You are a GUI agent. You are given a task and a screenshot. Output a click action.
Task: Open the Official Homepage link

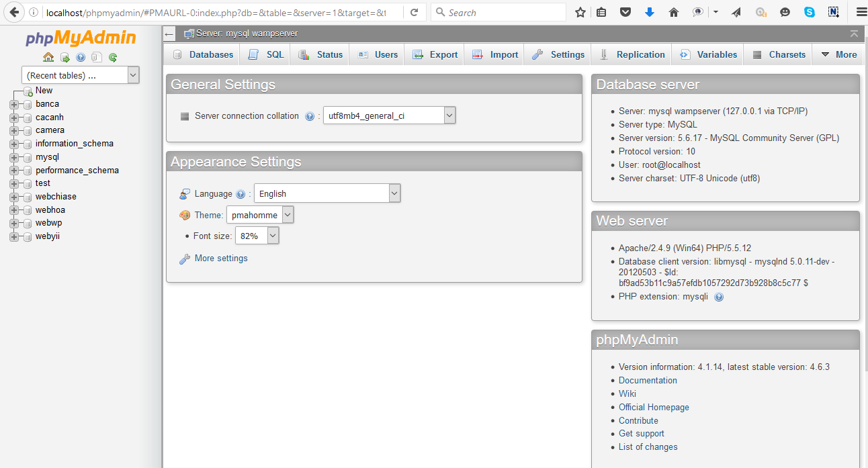pos(654,408)
